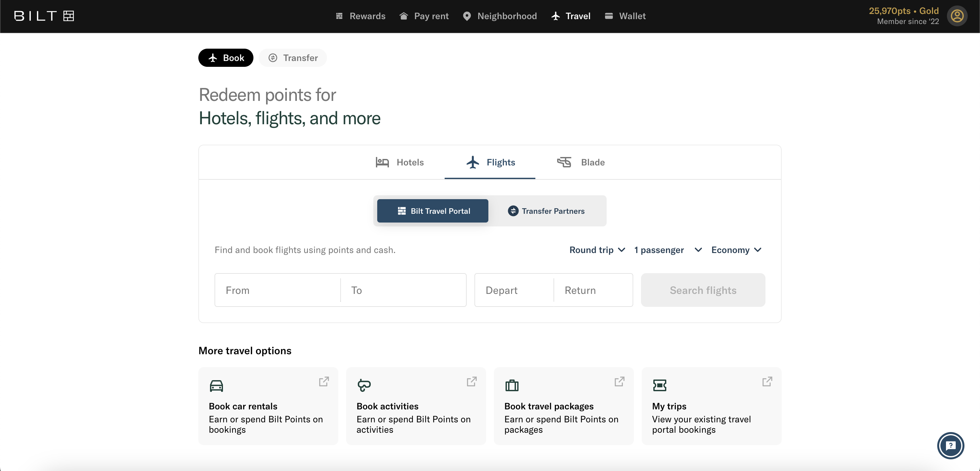Screen dimensions: 980x471
Task: Click the car icon on Book car rentals
Action: coord(216,386)
